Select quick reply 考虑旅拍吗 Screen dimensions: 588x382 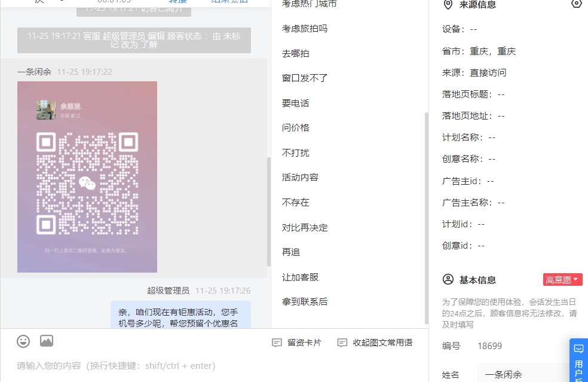coord(305,29)
